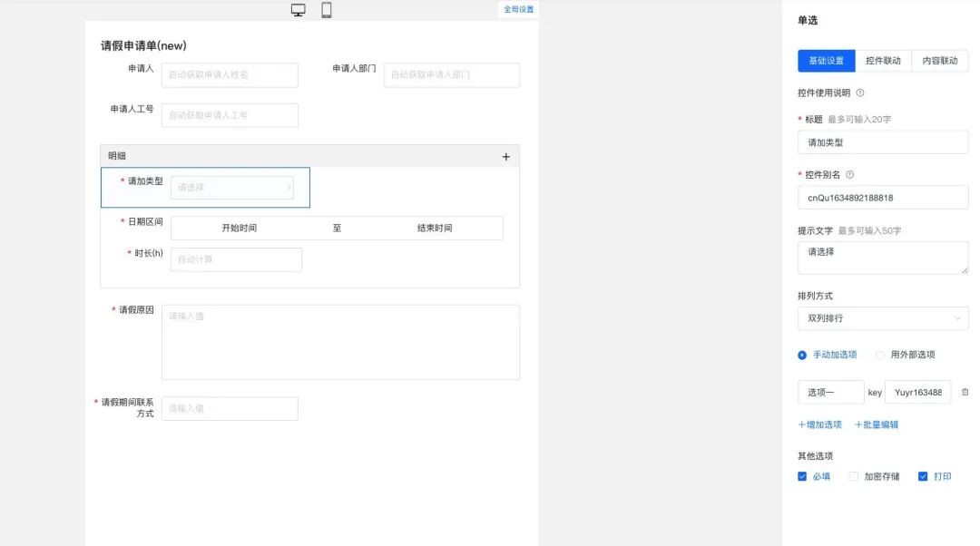Toggle 必填 checkbox

pos(802,477)
